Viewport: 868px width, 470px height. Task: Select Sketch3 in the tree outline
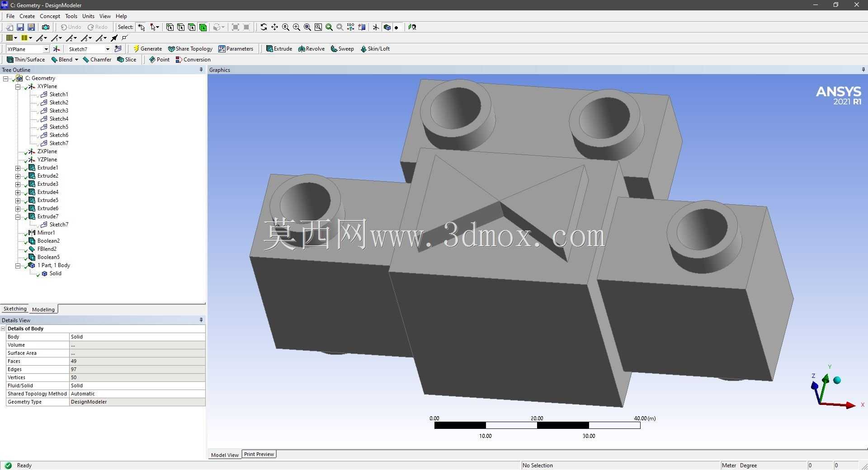(x=59, y=111)
